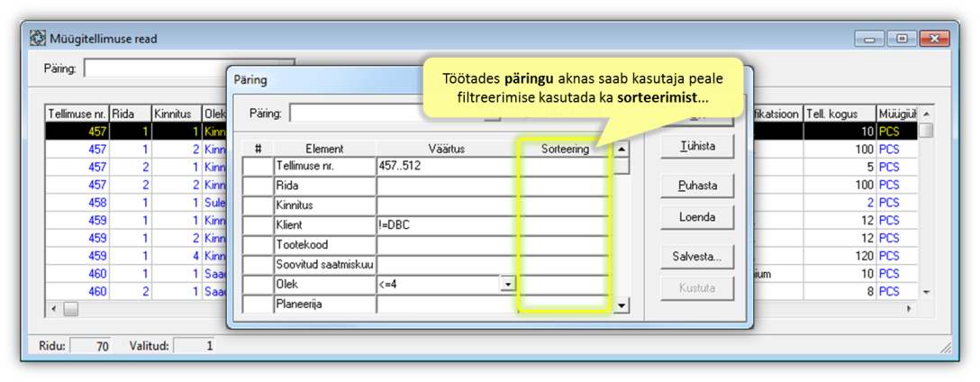980x382 pixels.
Task: Click the Rida column header in main table
Action: coord(131,114)
